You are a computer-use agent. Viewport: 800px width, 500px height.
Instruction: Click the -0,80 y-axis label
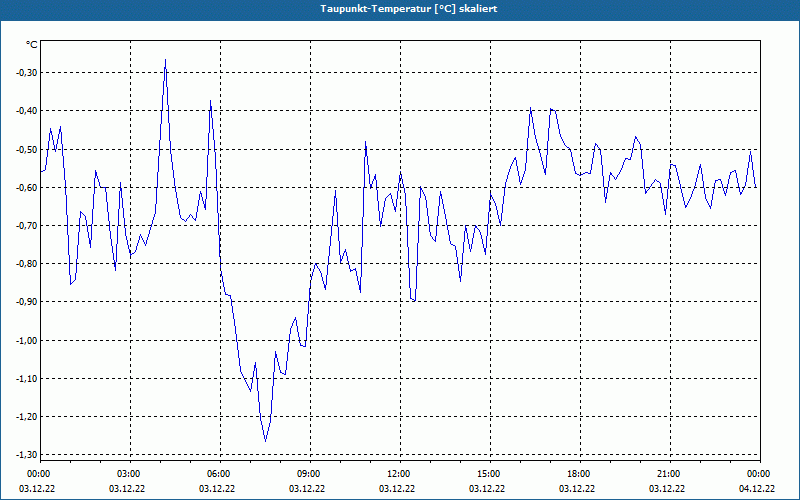tap(27, 264)
